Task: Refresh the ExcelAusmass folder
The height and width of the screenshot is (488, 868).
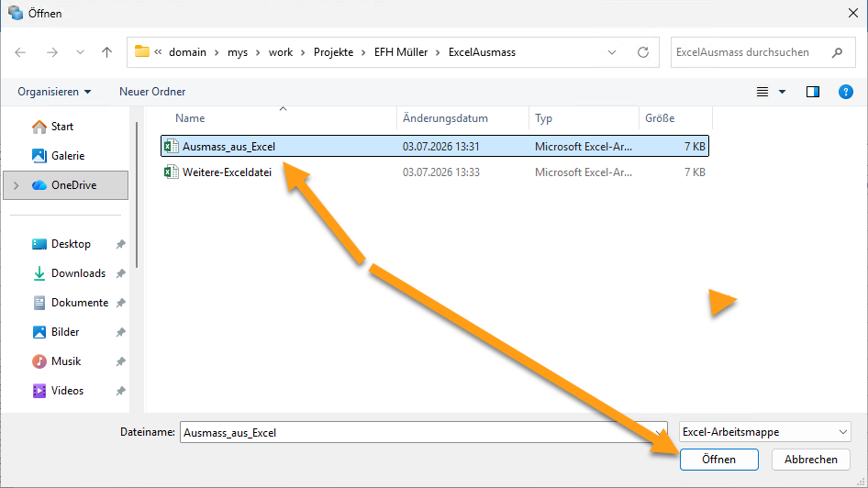Action: pos(642,52)
